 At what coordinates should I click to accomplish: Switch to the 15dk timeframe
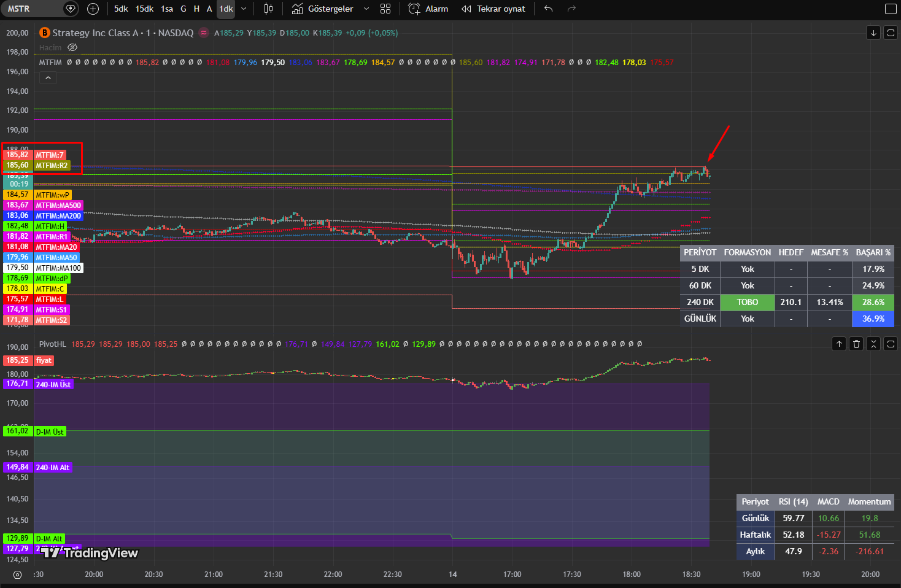144,9
